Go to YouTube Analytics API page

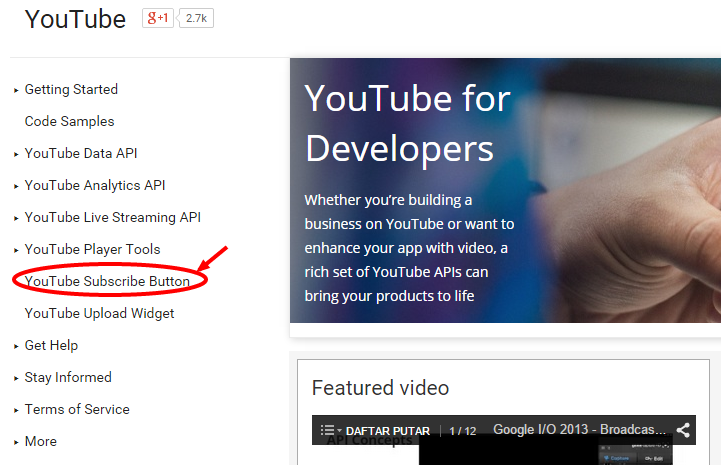[95, 185]
